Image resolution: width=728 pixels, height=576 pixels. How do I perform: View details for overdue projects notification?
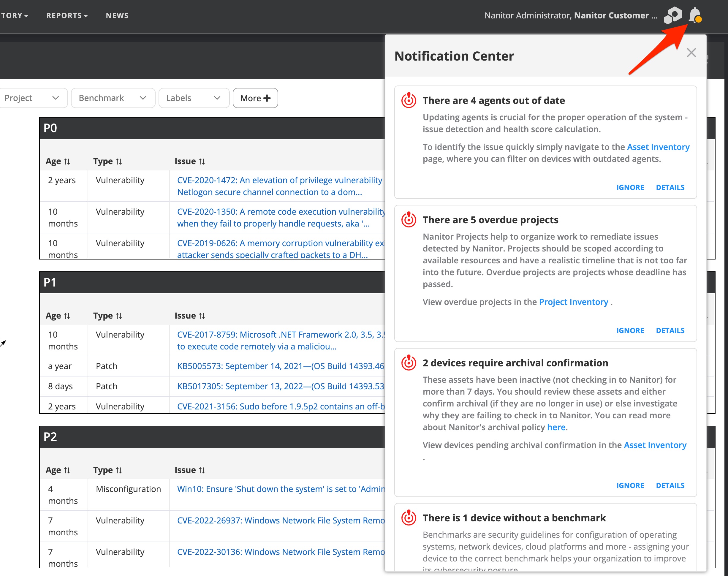pos(670,330)
